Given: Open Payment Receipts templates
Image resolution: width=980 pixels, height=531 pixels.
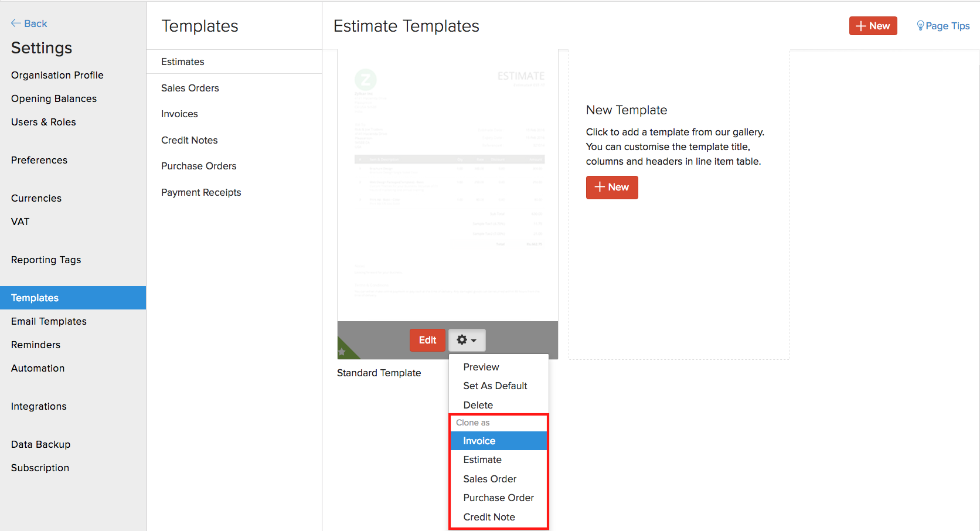Looking at the screenshot, I should click(201, 192).
